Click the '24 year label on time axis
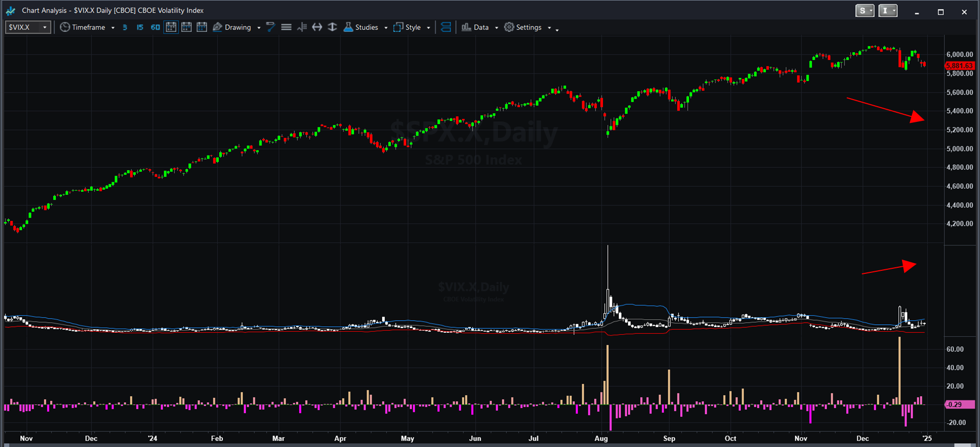Viewport: 980px width, 447px height. pyautogui.click(x=152, y=438)
